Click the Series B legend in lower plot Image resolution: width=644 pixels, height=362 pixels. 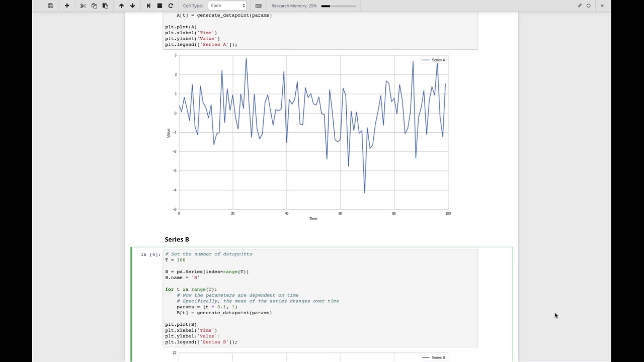click(x=433, y=357)
